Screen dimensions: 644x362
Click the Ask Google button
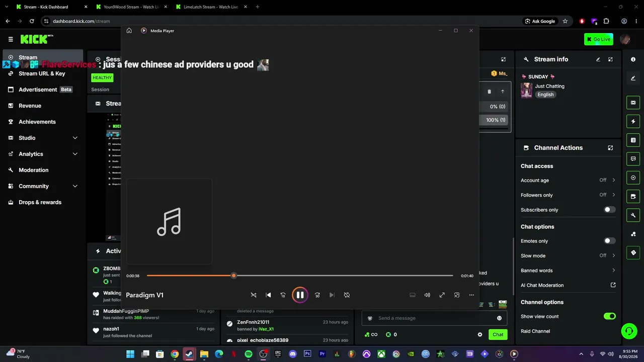tap(540, 21)
